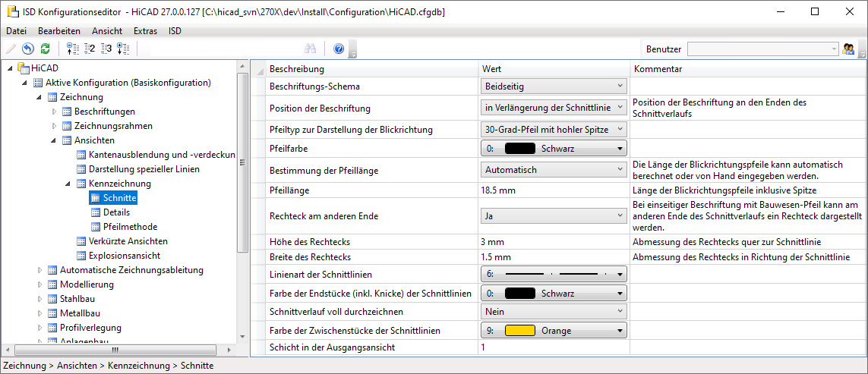Collapse the Kennzeichnung tree node
The image size is (868, 374).
tap(68, 184)
